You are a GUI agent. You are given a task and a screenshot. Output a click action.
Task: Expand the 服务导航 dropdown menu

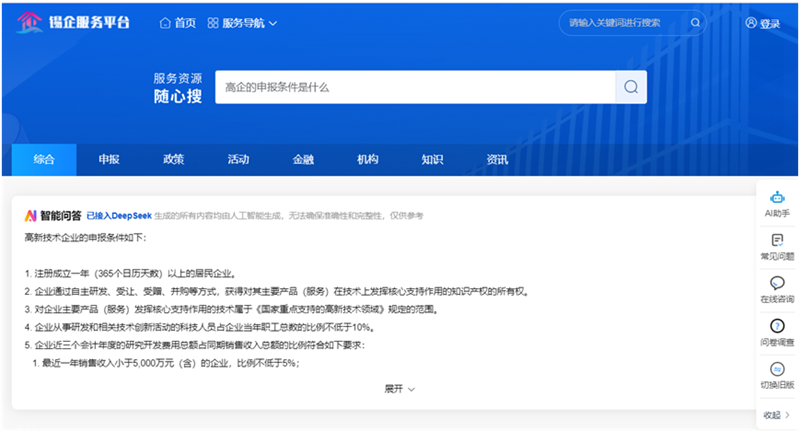pyautogui.click(x=242, y=23)
